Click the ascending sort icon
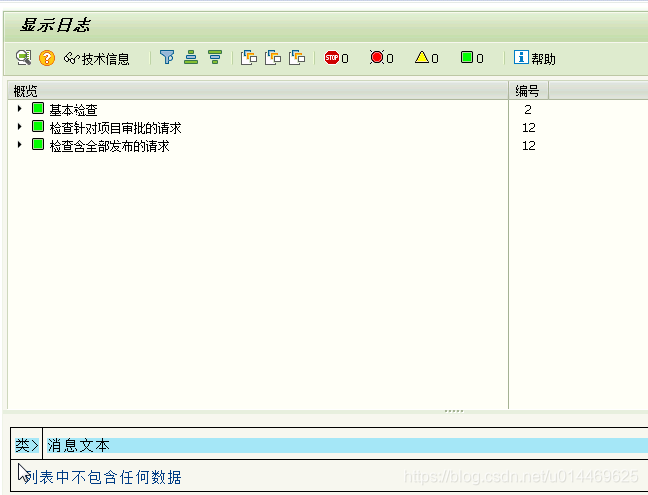Image resolution: width=648 pixels, height=495 pixels. [191, 57]
